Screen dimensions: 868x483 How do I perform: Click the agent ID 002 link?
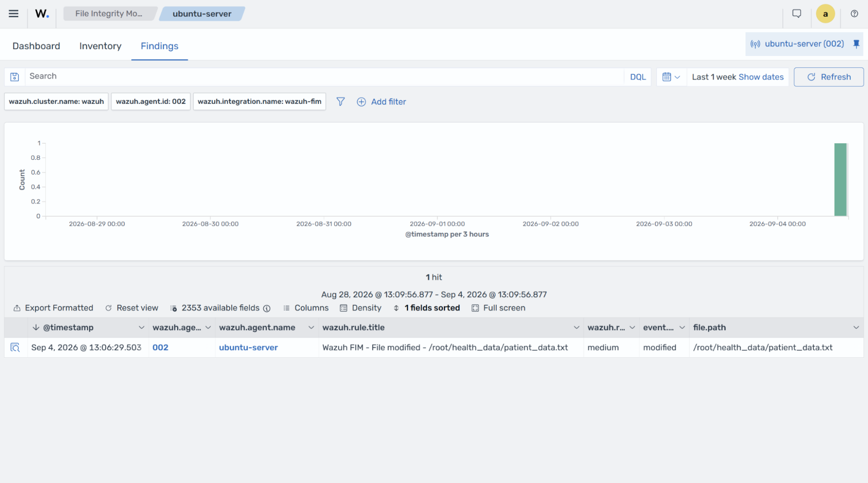[x=160, y=347]
